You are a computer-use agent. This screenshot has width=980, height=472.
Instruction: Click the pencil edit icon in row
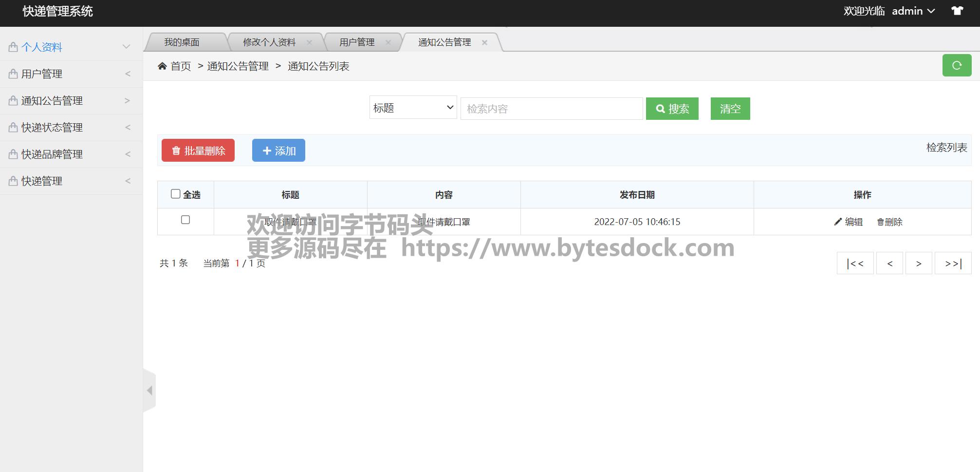point(838,222)
